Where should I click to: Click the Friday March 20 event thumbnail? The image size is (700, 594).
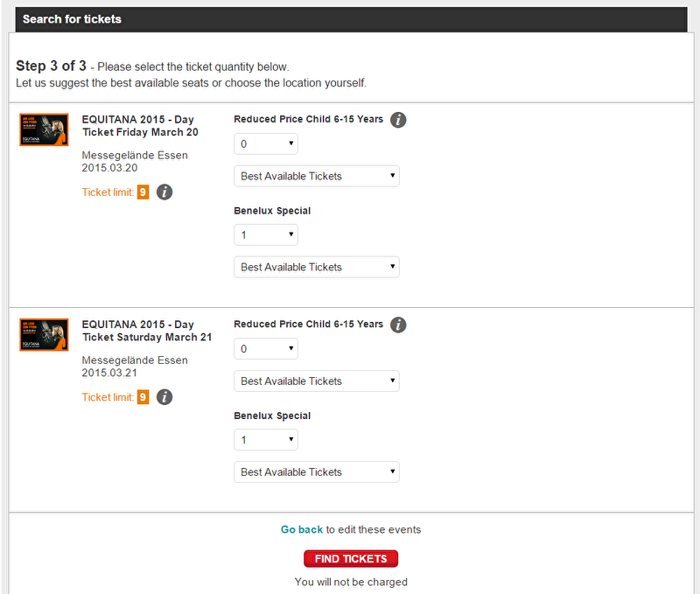point(44,129)
